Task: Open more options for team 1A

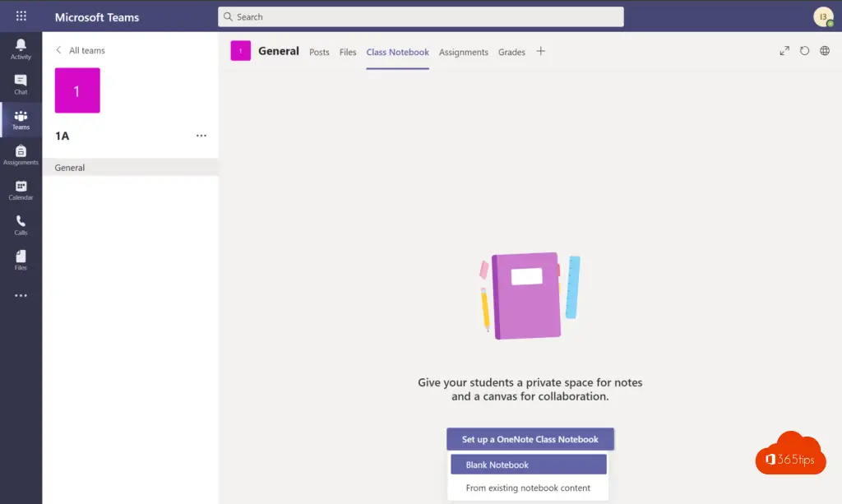Action: (201, 136)
